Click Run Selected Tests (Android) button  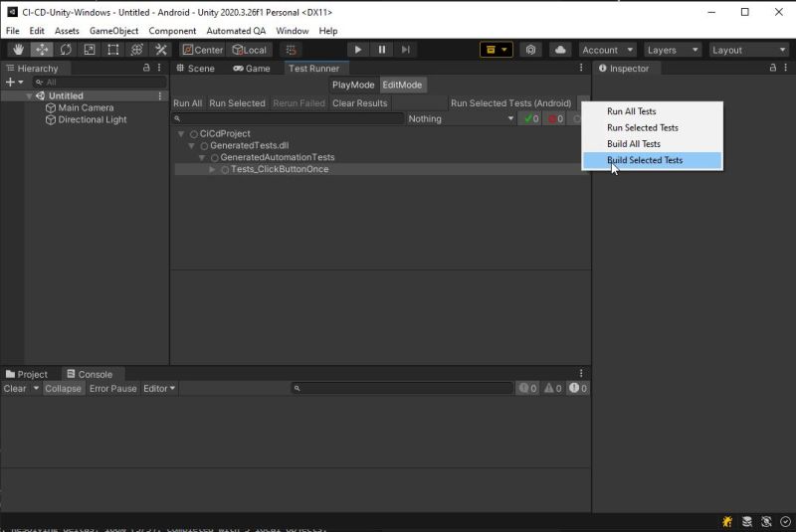click(x=510, y=103)
